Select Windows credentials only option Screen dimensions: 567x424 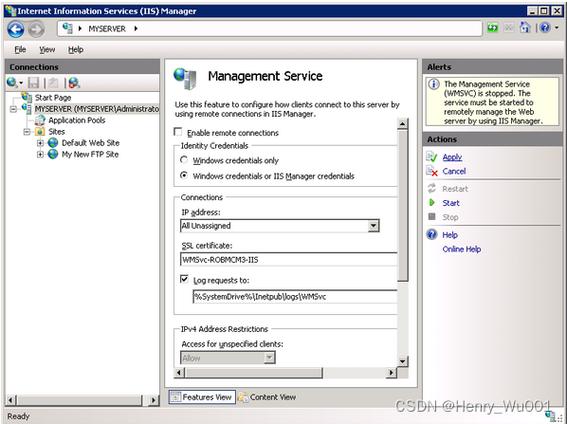[184, 160]
